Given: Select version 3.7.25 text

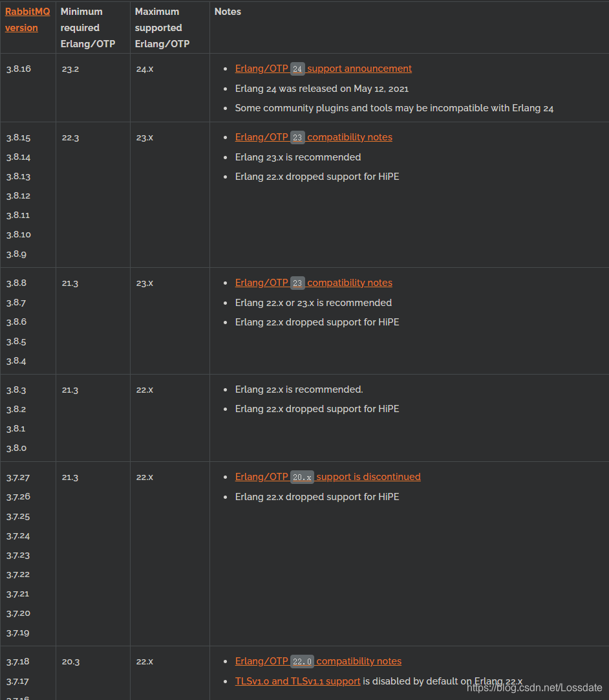Looking at the screenshot, I should [x=18, y=516].
